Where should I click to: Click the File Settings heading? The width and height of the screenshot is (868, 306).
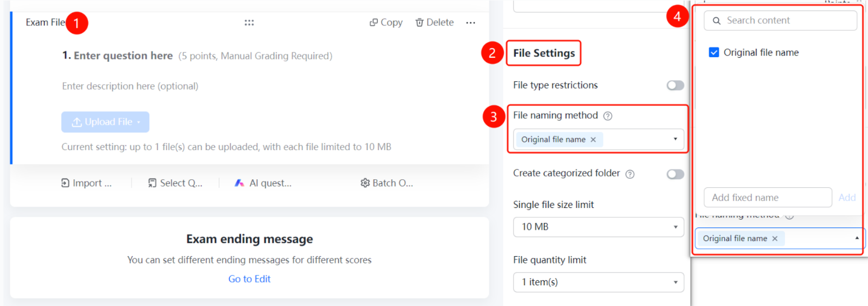[544, 53]
